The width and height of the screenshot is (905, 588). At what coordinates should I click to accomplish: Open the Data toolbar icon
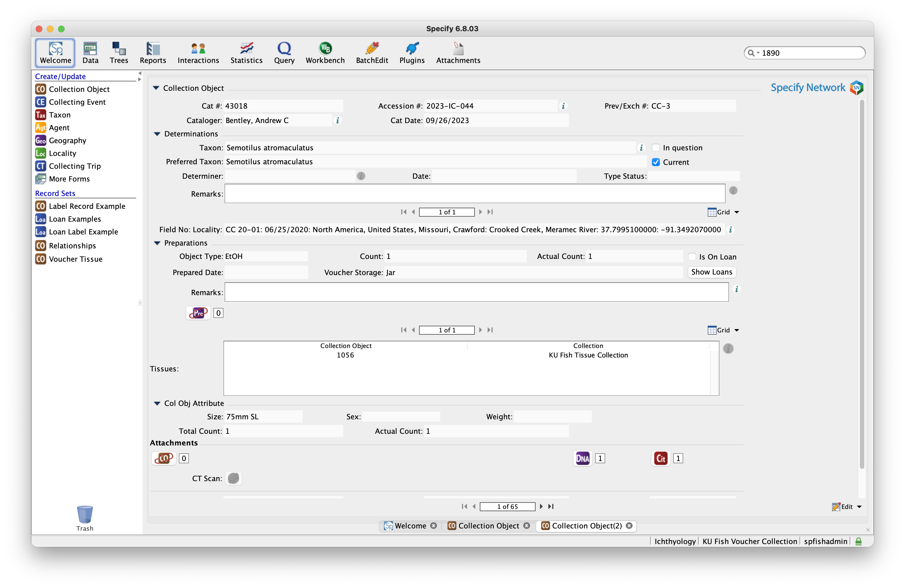[90, 53]
